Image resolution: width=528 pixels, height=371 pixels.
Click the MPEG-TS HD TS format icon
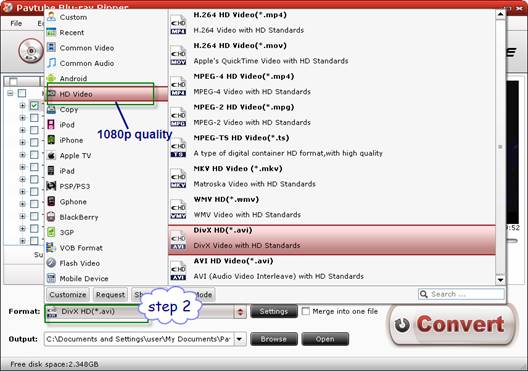click(178, 147)
